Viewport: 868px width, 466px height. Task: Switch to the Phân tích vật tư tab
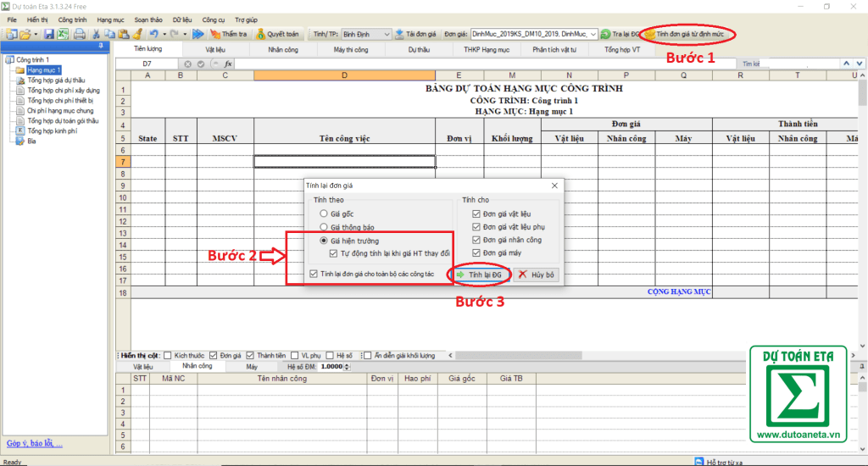coord(554,50)
